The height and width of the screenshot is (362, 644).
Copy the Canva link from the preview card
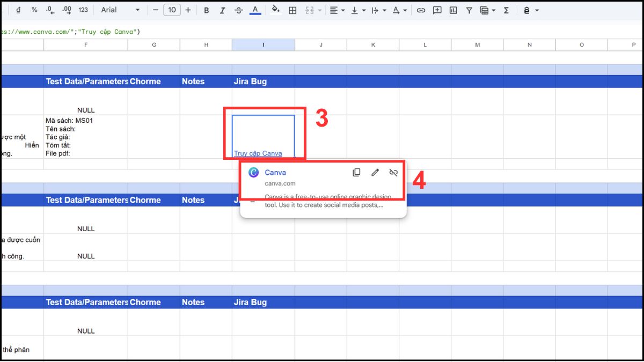(x=356, y=172)
